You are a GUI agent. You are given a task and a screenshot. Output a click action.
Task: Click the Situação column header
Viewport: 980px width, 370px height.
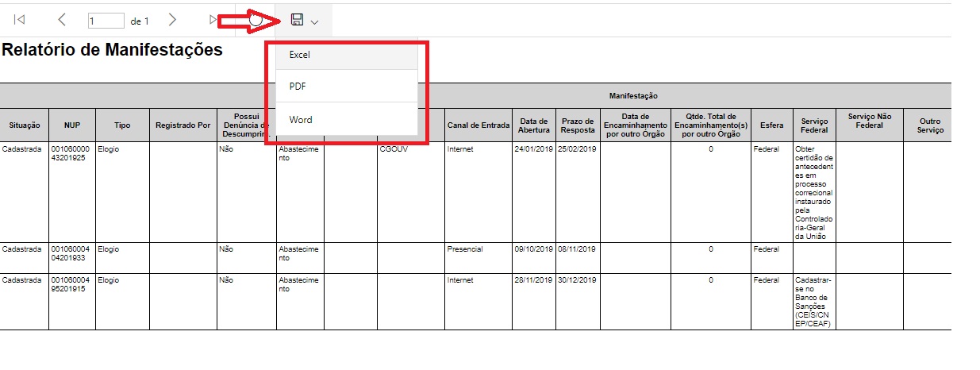pos(24,125)
